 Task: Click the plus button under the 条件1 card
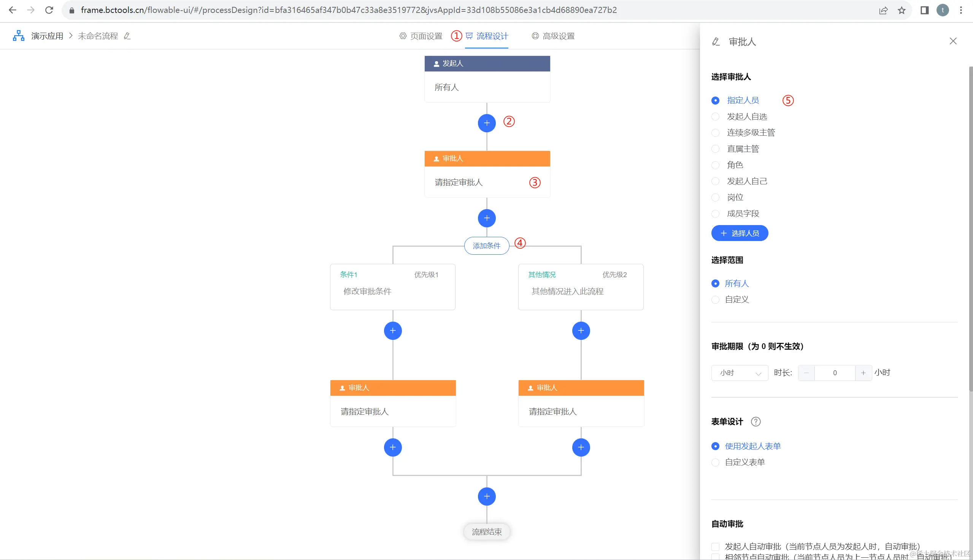pyautogui.click(x=393, y=330)
